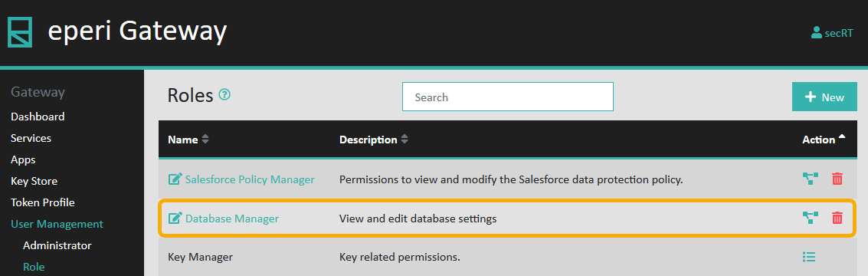Open the Administrator submenu item
Screen dimensions: 868x276
pos(57,245)
